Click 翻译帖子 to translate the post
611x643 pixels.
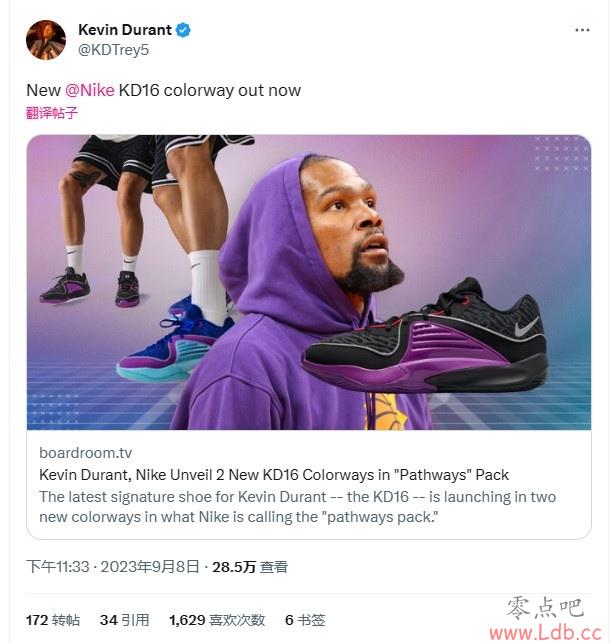tap(52, 113)
